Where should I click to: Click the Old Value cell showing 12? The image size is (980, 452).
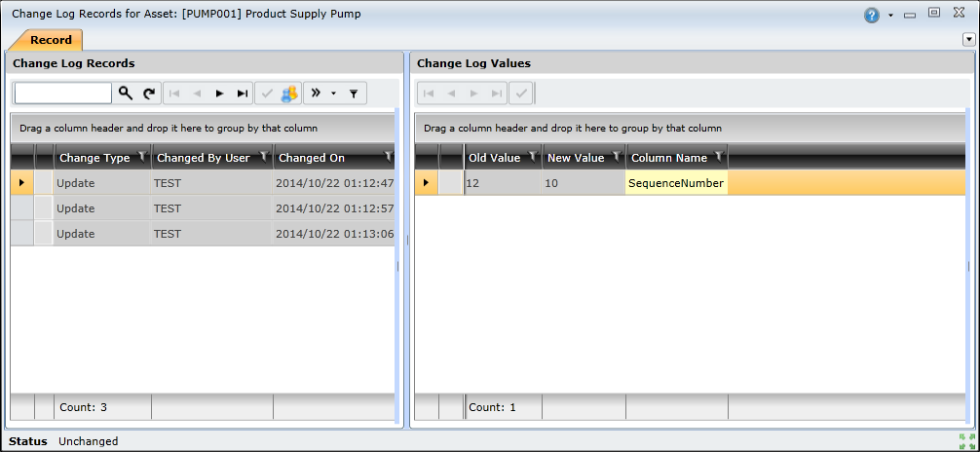[503, 183]
